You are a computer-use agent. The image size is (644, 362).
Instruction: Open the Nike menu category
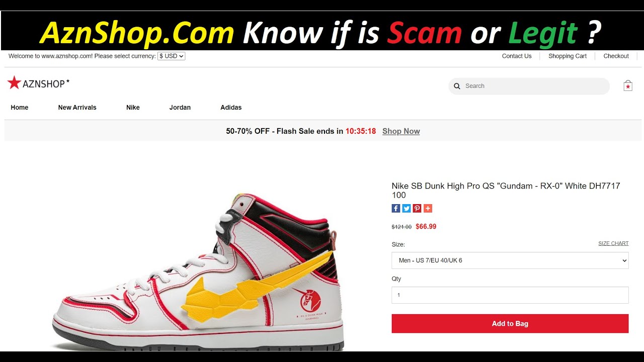click(x=133, y=108)
